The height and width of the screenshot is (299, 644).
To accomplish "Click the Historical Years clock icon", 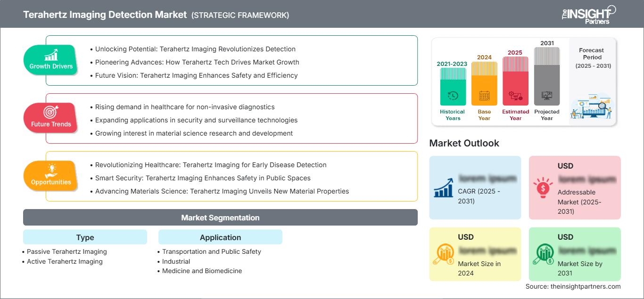I will pos(453,96).
